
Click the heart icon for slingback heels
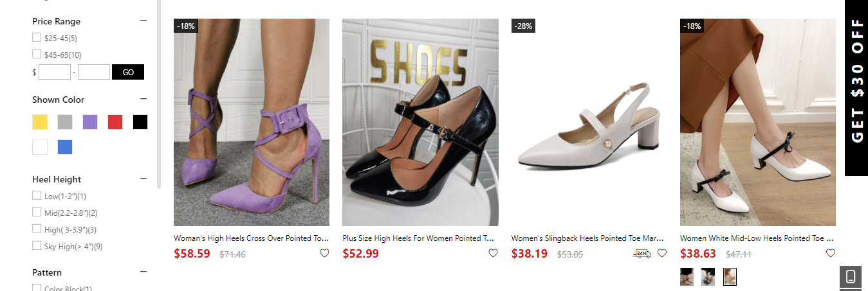[661, 253]
